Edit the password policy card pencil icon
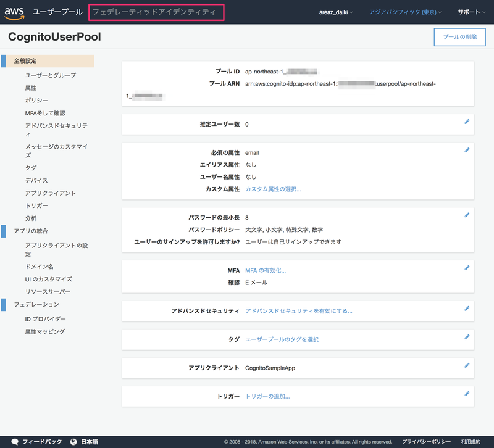Viewport: 494px width, 448px height. click(467, 215)
